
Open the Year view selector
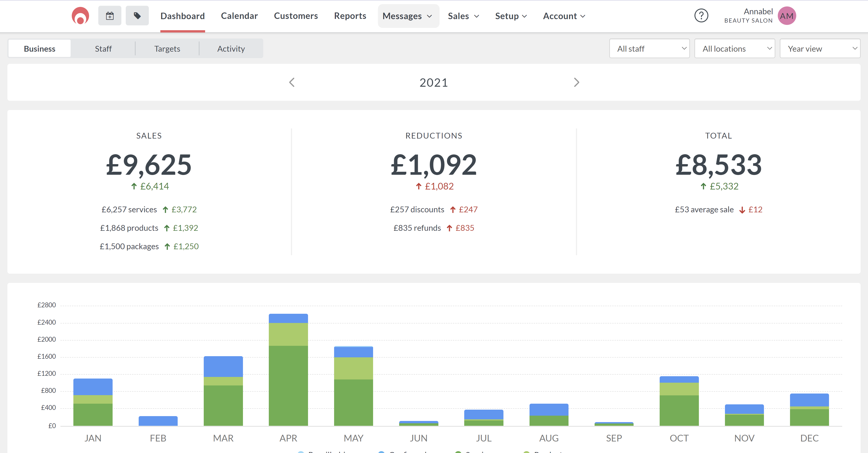[x=820, y=48]
